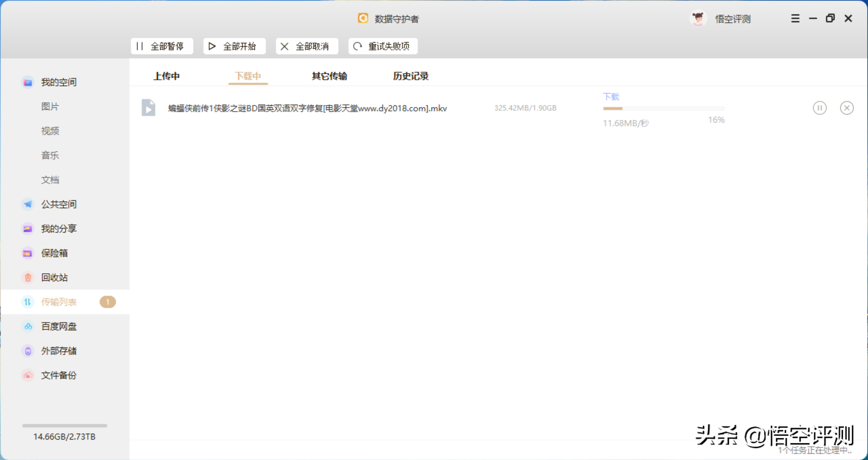
Task: Open 我的空间 in sidebar
Action: pyautogui.click(x=59, y=82)
